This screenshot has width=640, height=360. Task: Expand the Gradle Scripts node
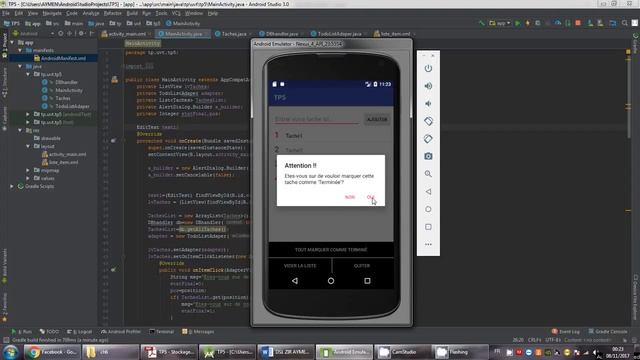(12, 186)
